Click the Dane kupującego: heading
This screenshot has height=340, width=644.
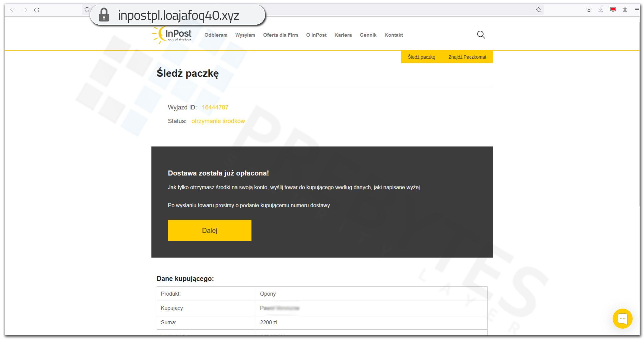[x=185, y=279]
